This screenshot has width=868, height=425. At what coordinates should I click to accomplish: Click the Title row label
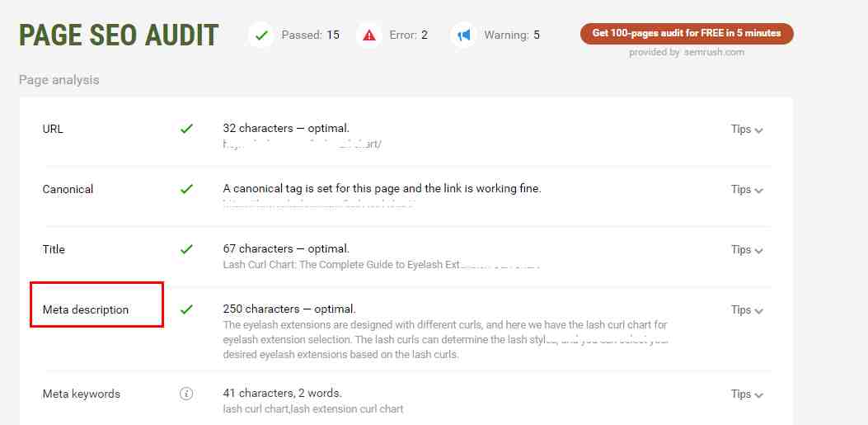point(54,249)
